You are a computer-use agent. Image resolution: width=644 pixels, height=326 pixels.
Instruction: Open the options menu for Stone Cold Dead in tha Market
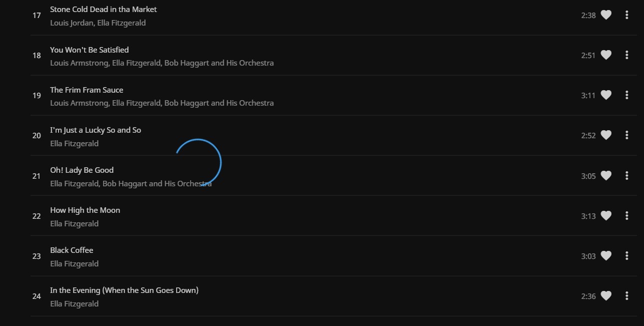pos(626,15)
